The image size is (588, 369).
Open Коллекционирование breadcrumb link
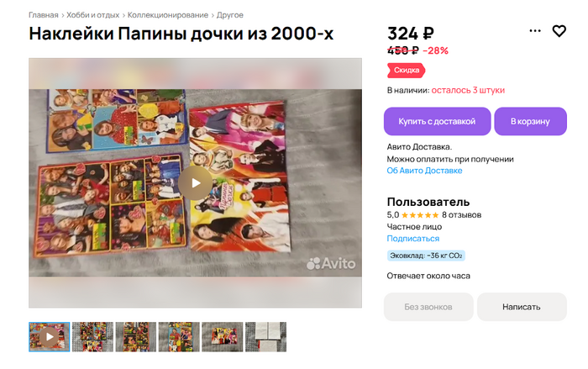[x=168, y=15]
